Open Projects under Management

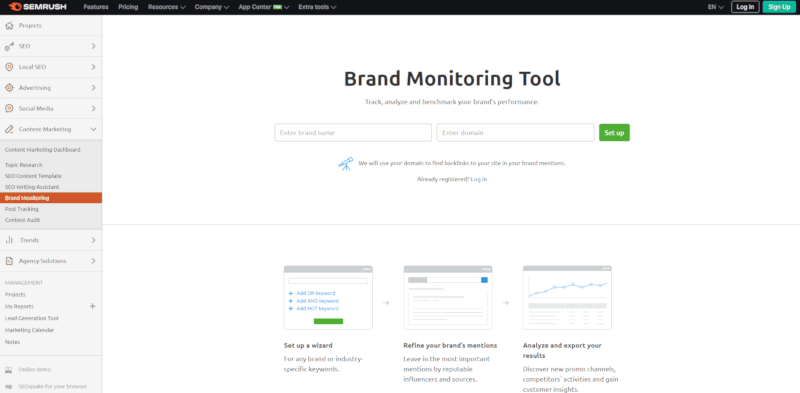pyautogui.click(x=15, y=294)
